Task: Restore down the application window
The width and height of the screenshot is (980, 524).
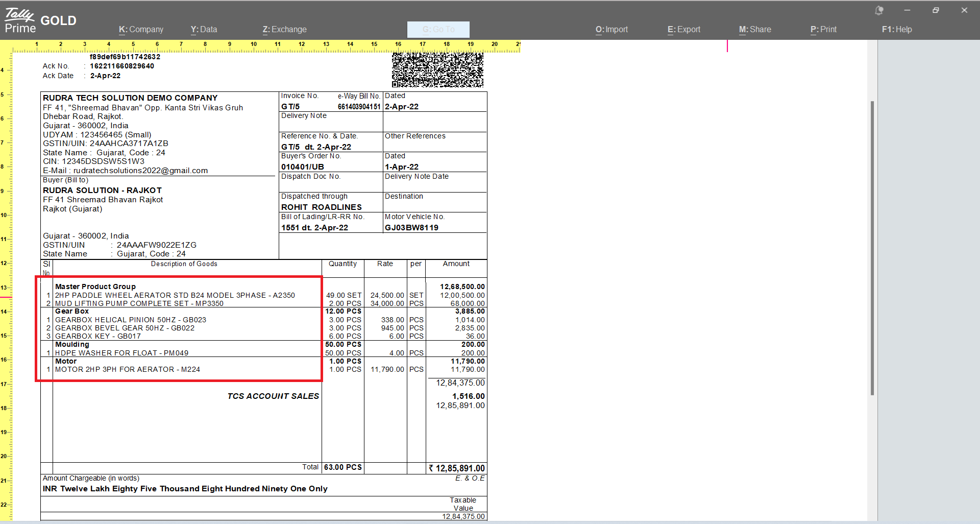Action: pyautogui.click(x=936, y=10)
